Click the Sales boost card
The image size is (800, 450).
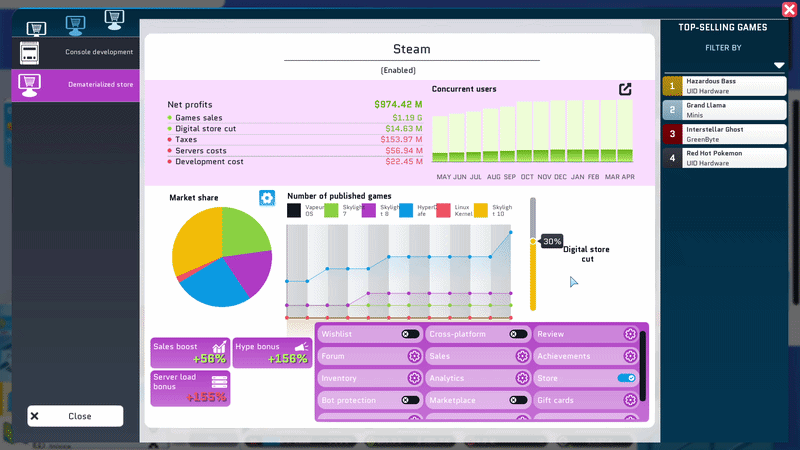(190, 353)
